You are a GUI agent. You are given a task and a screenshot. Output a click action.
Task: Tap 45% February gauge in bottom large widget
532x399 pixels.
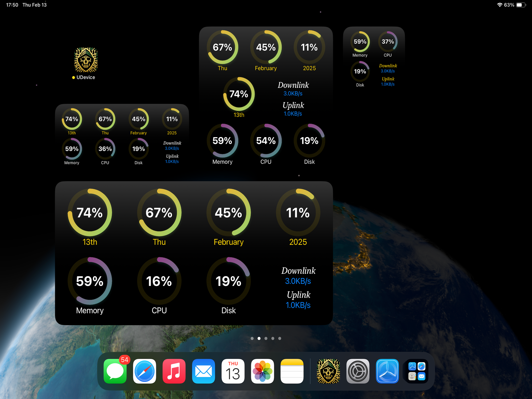pyautogui.click(x=228, y=213)
